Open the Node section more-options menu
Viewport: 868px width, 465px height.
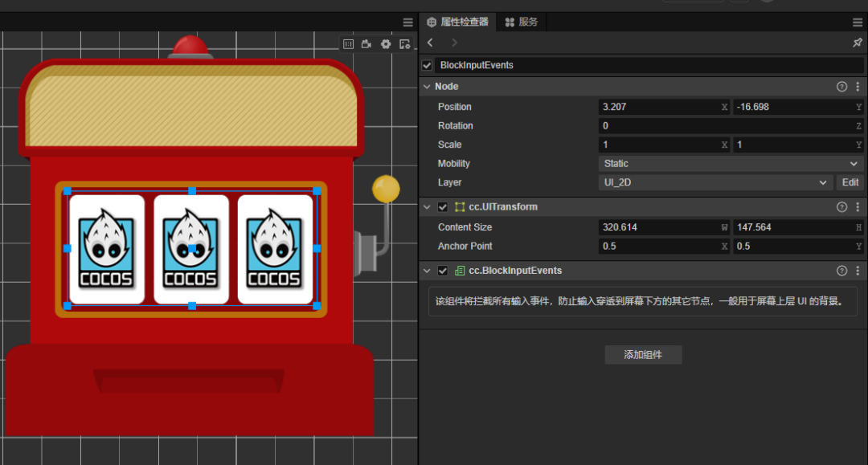858,87
